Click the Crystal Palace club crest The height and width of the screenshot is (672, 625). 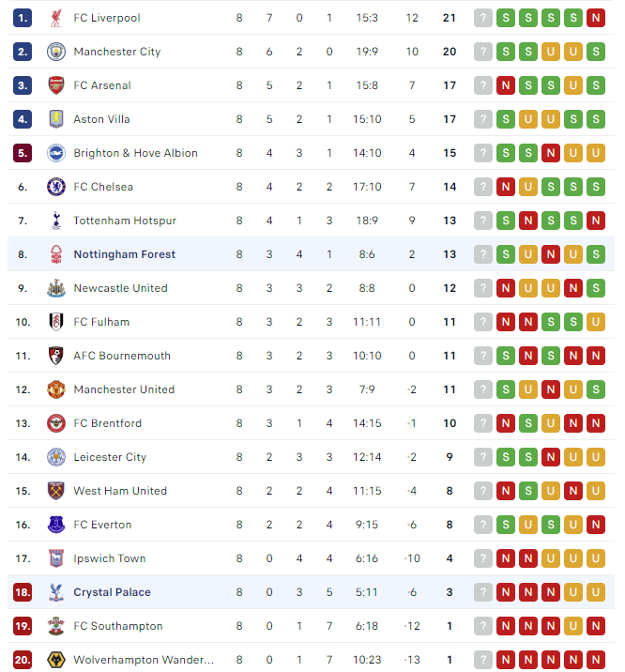(x=55, y=592)
